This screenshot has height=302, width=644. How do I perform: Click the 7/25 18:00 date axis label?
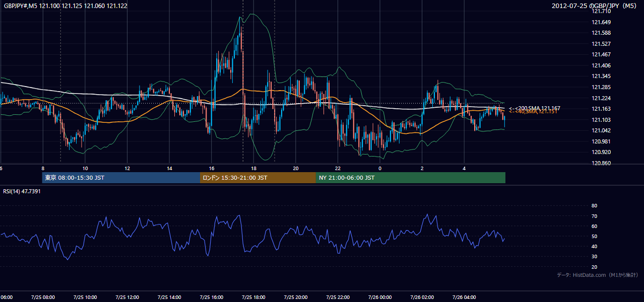tap(253, 297)
